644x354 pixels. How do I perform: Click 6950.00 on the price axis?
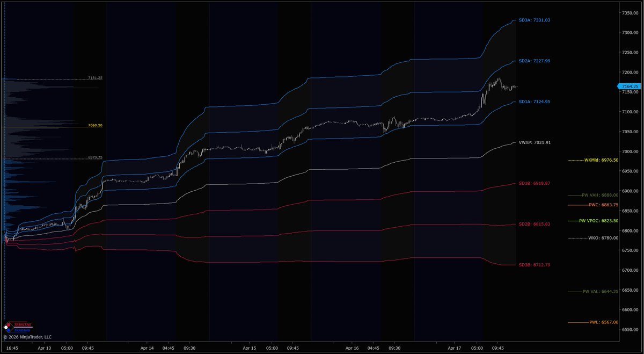click(630, 171)
